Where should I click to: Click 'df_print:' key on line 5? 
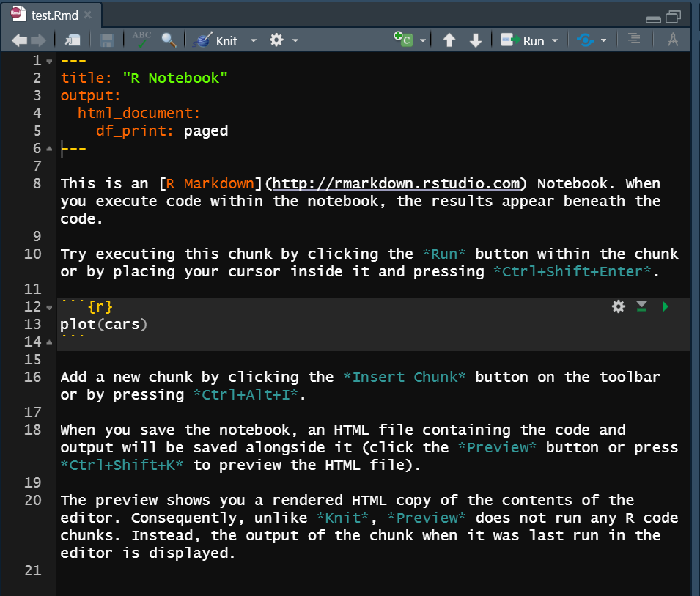[134, 130]
